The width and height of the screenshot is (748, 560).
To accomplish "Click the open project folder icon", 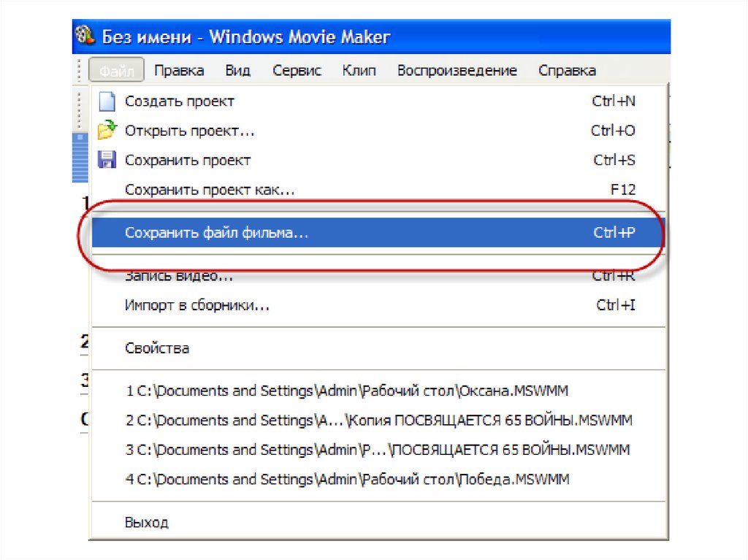I will tap(107, 131).
